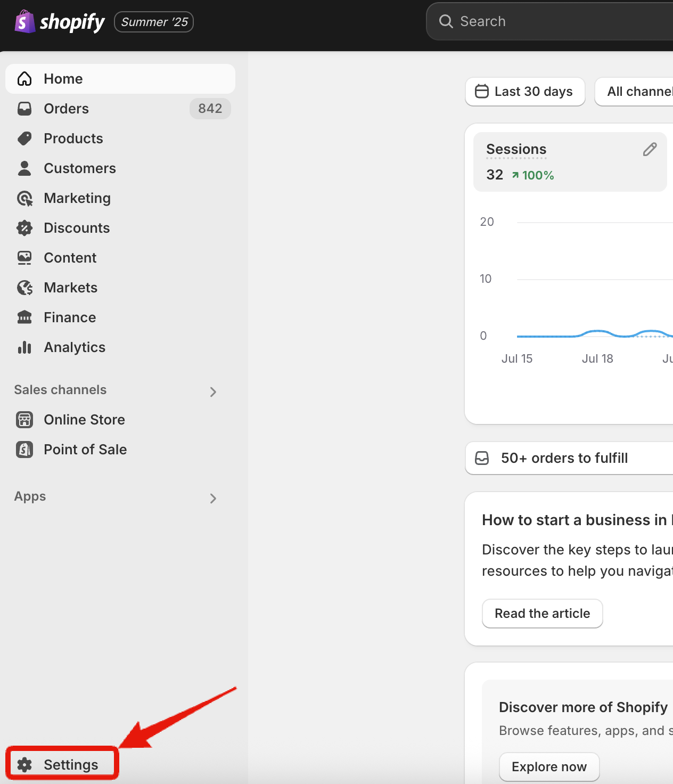The image size is (673, 784).
Task: Click the Markets globe icon
Action: (x=24, y=288)
